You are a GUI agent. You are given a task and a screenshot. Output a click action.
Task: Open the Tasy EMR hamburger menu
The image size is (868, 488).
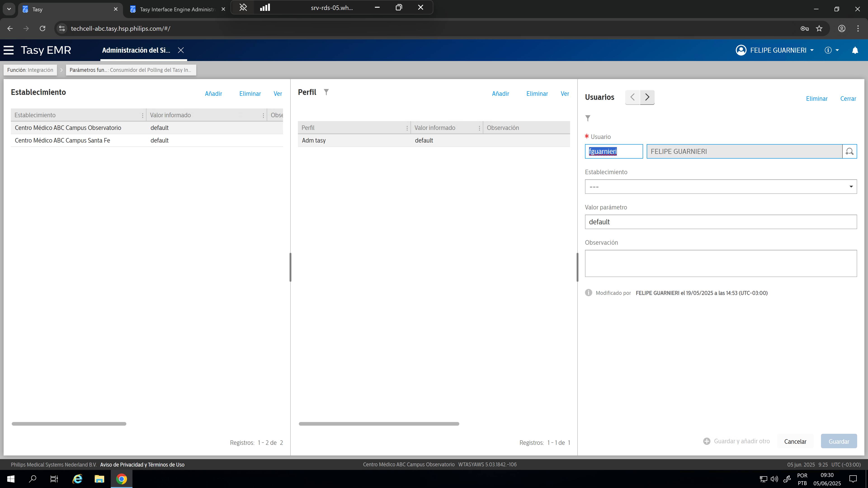tap(8, 50)
